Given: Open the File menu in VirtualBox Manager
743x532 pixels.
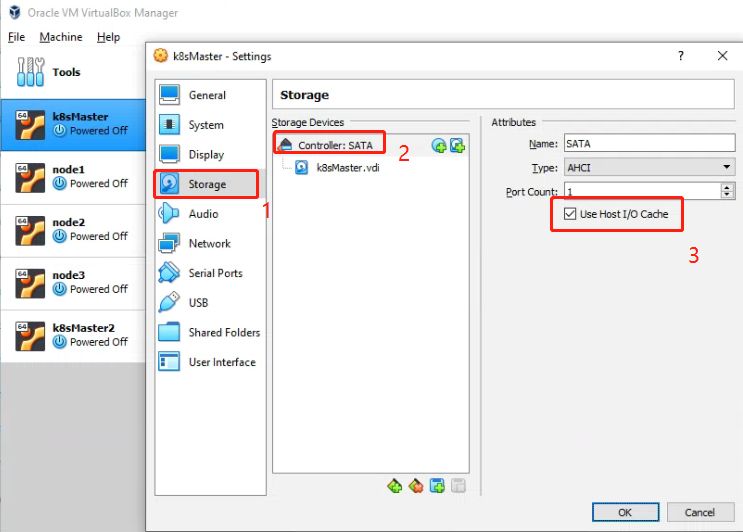Looking at the screenshot, I should coord(16,37).
